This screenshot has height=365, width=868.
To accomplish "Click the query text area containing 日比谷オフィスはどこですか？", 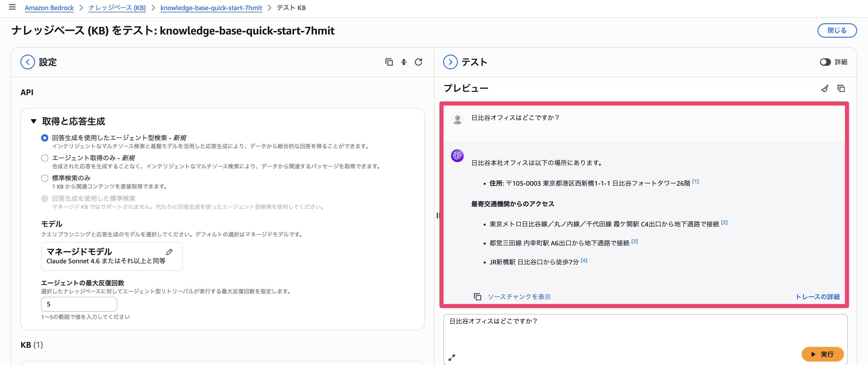I will 645,339.
